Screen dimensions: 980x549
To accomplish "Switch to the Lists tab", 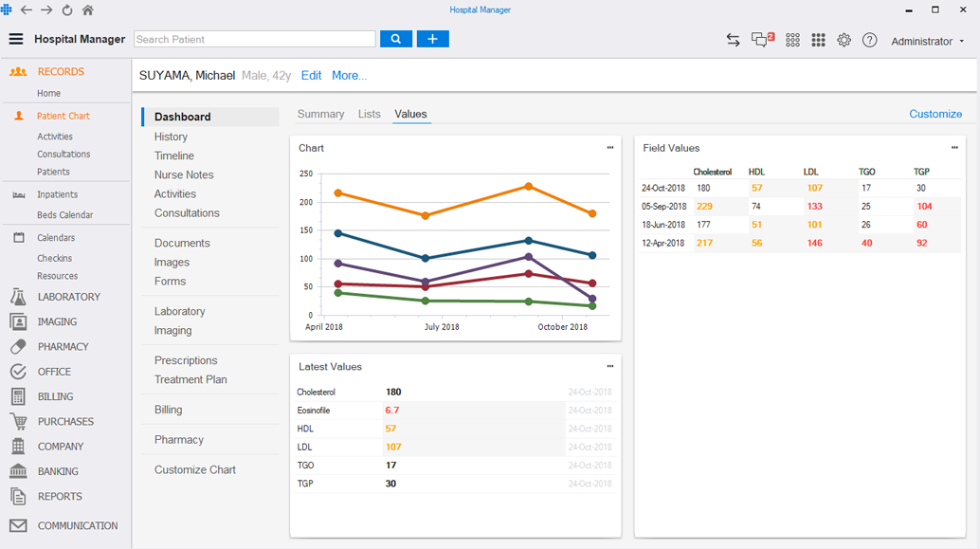I will [x=369, y=114].
